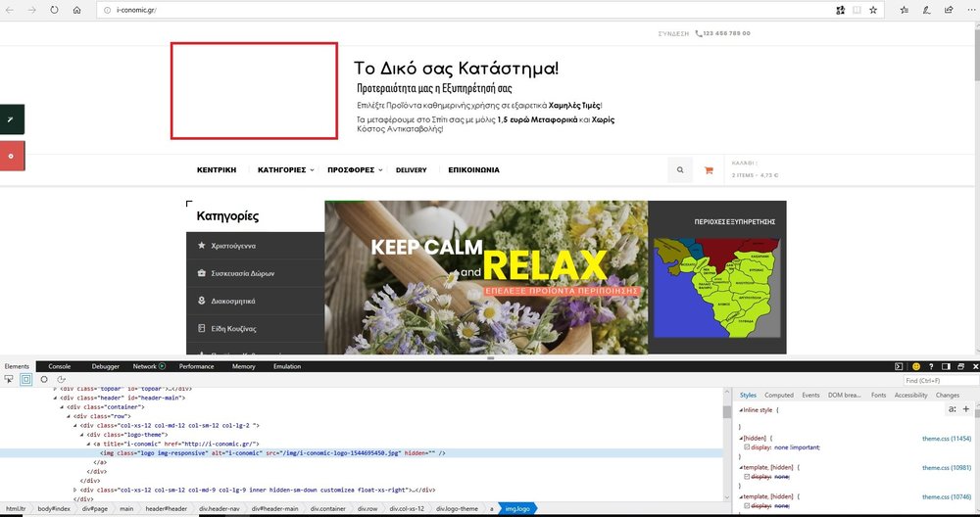Screen dimensions: 980x517
Task: Click the service areas map image
Action: pyautogui.click(x=717, y=288)
